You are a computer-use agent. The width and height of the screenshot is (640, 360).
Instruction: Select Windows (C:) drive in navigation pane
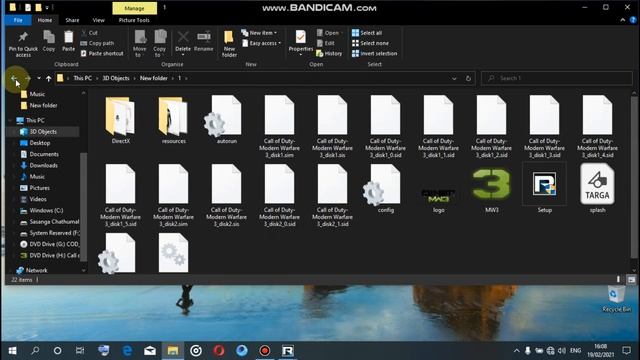tap(46, 211)
